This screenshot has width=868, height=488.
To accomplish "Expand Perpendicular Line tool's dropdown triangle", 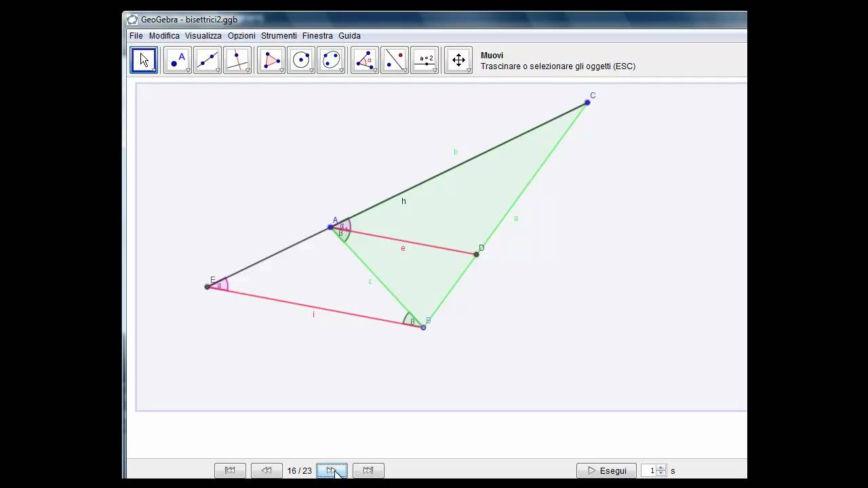I will (248, 70).
